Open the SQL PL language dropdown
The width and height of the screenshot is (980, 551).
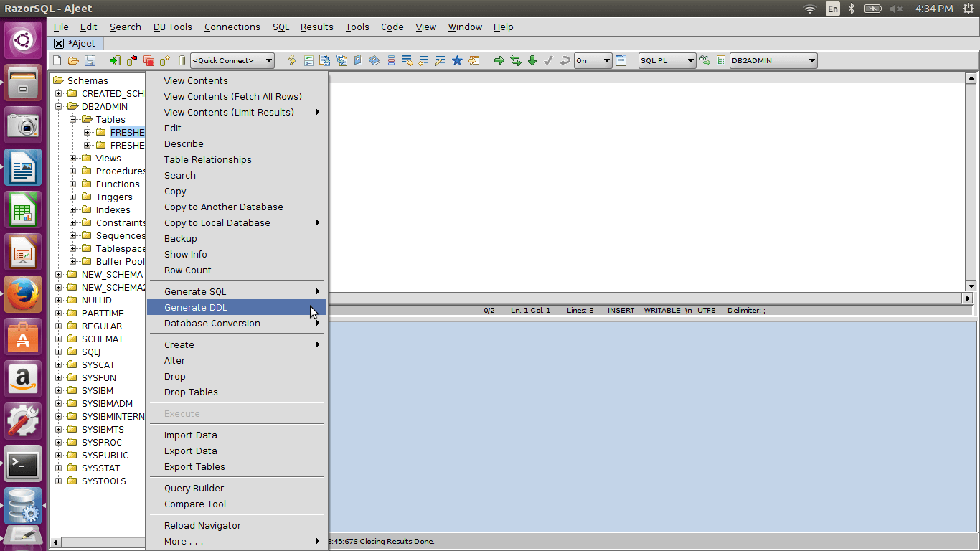[667, 61]
